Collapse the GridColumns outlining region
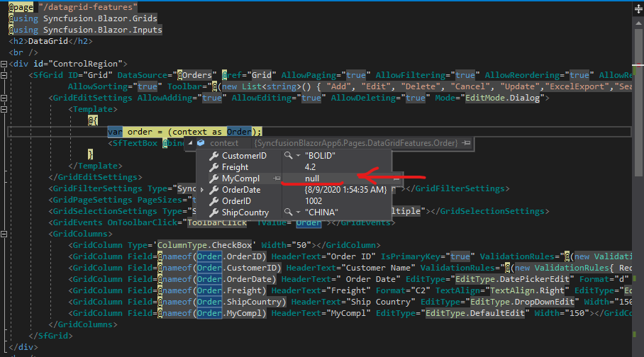Viewport: 644px width, 357px height. [x=4, y=234]
